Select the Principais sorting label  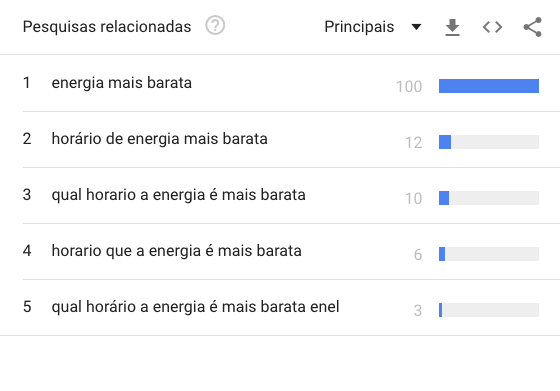click(x=359, y=27)
